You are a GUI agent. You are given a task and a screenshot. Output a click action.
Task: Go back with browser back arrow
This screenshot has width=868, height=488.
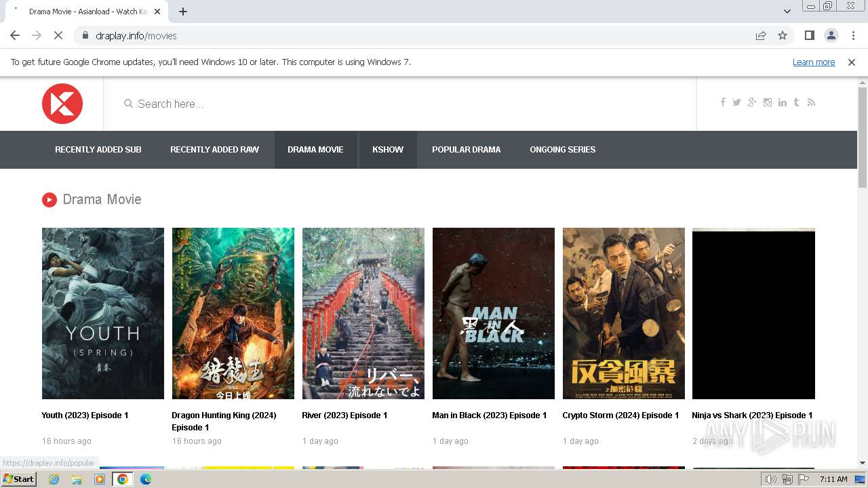click(x=15, y=36)
